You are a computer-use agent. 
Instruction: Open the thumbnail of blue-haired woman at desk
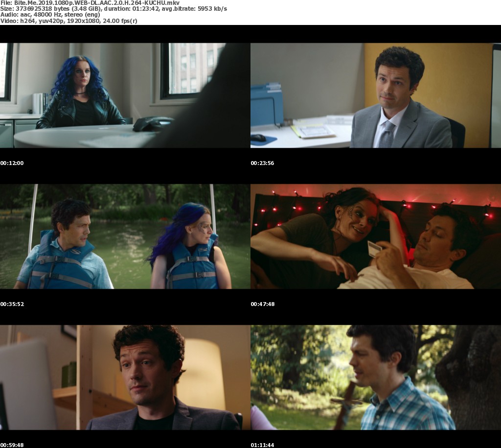[125, 95]
